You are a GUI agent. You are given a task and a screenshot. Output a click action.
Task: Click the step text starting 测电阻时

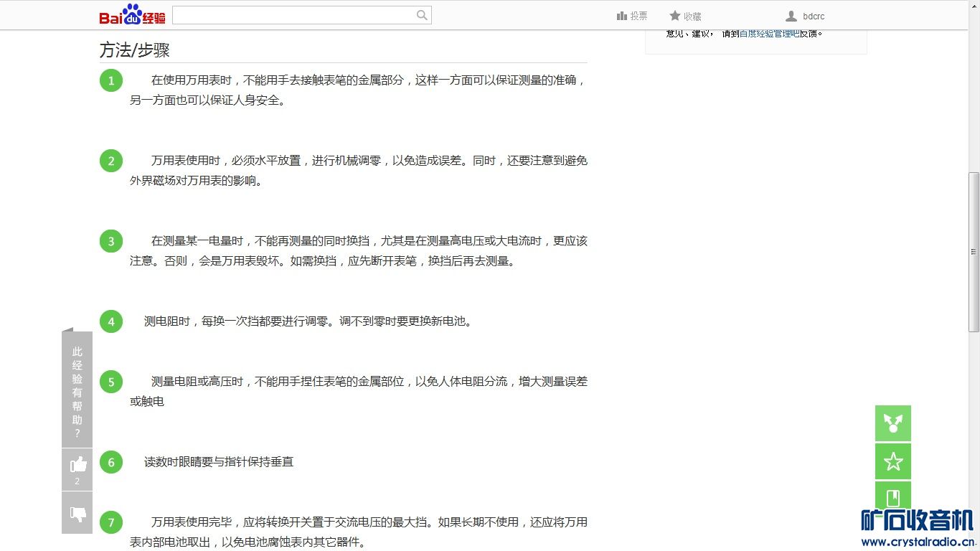pos(308,321)
